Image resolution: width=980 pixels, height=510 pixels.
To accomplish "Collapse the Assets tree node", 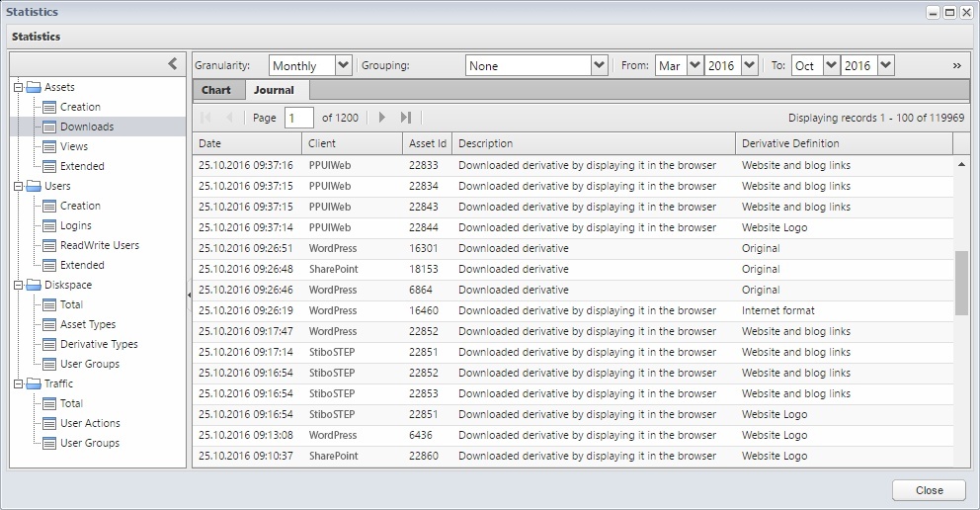I will tap(18, 87).
